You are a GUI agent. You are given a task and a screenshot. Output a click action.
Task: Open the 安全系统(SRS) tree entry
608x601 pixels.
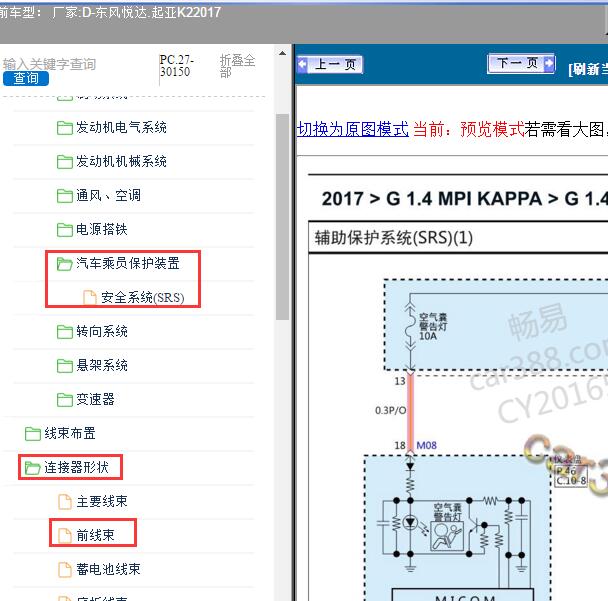143,297
